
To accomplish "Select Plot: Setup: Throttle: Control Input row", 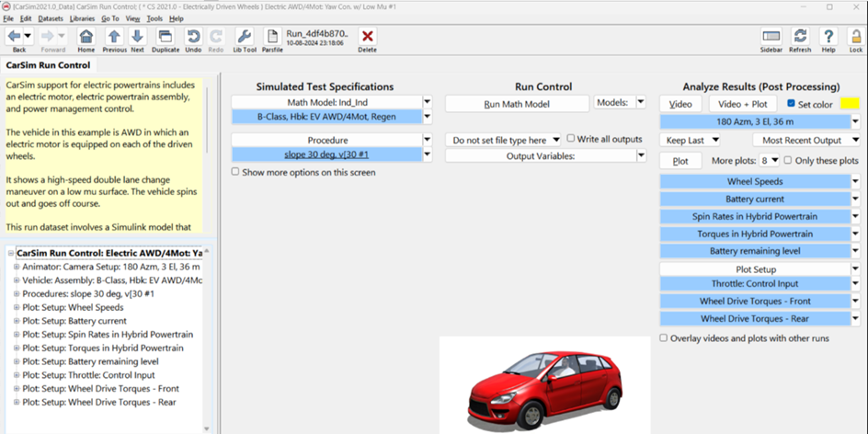I will pos(88,375).
